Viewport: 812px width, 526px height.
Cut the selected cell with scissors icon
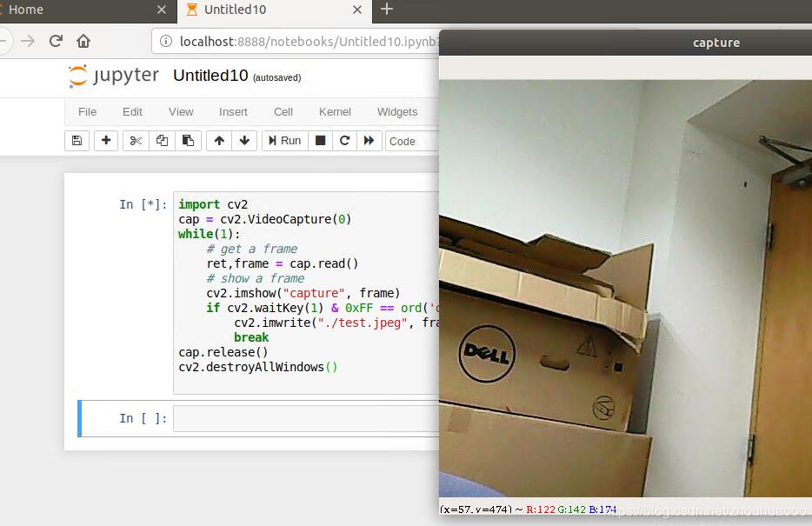click(x=134, y=140)
